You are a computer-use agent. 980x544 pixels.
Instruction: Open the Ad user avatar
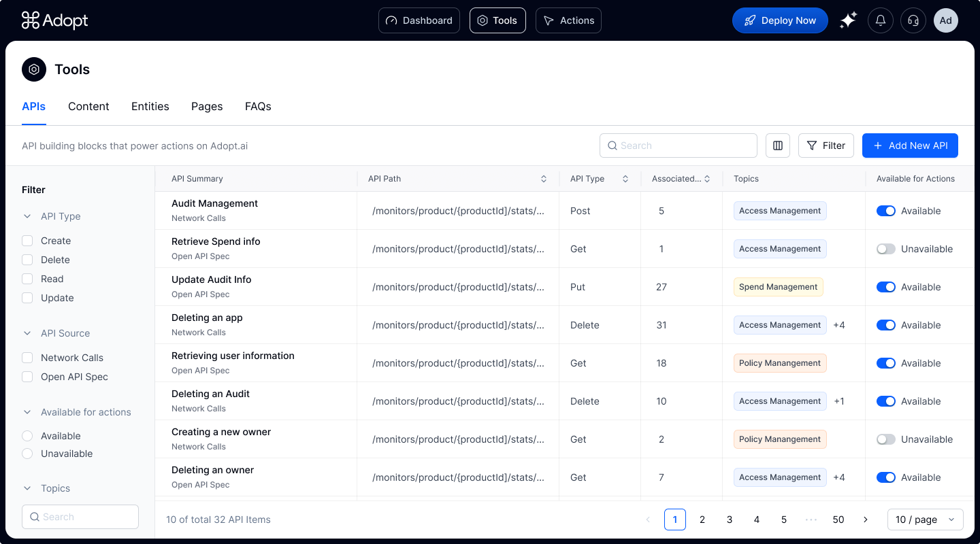946,20
